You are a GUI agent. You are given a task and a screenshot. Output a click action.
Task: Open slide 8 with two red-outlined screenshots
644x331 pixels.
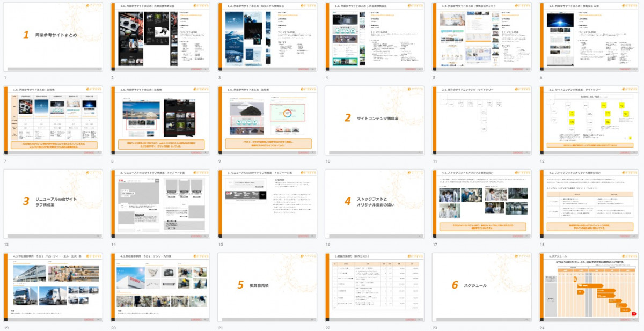tap(160, 120)
